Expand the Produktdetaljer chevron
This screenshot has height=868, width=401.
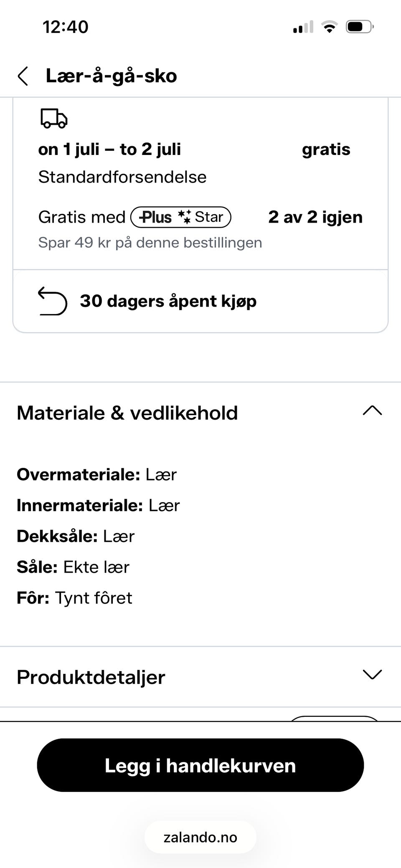[x=372, y=675]
